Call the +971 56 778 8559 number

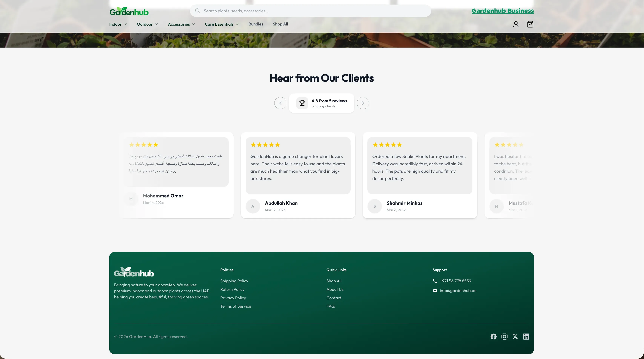coord(455,281)
